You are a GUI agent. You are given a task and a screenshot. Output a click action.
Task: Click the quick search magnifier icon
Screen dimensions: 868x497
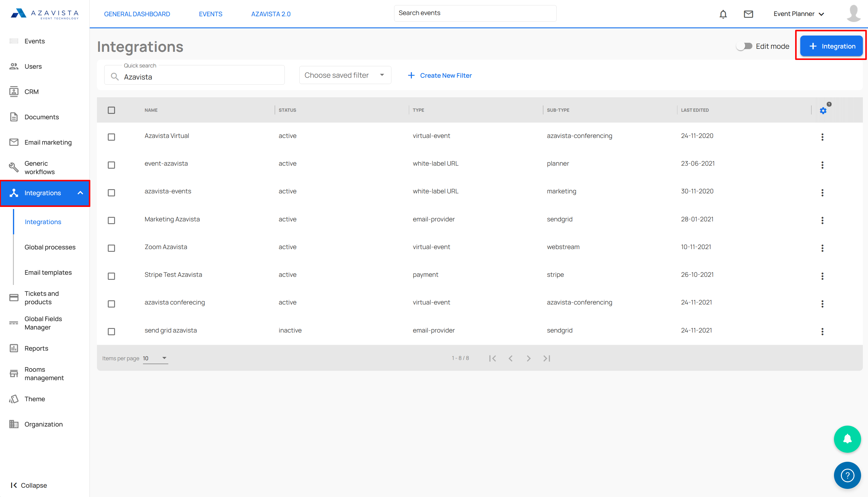[115, 77]
